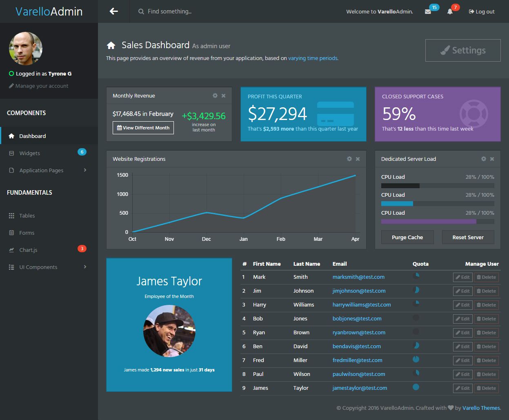Open the bell alerts icon
Screen dimensions: 509x420
coord(450,11)
